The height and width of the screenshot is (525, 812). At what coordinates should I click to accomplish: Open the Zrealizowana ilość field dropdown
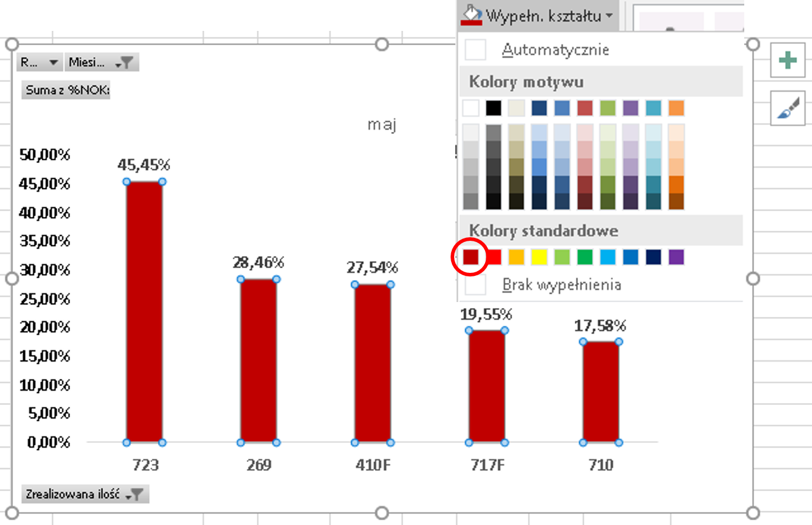pyautogui.click(x=84, y=494)
